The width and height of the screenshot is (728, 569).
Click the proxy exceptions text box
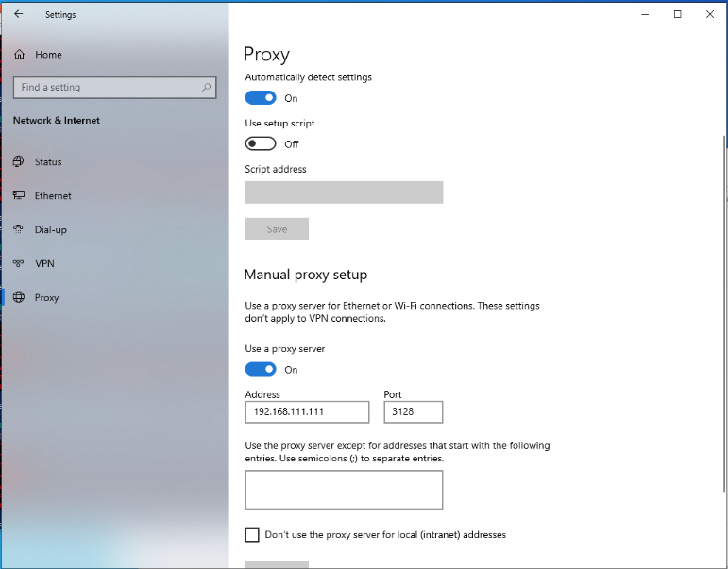(344, 490)
